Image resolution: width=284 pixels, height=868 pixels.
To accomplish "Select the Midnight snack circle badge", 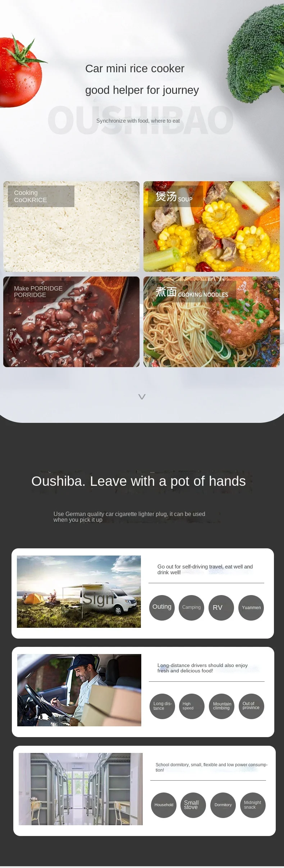I will pyautogui.click(x=253, y=805).
